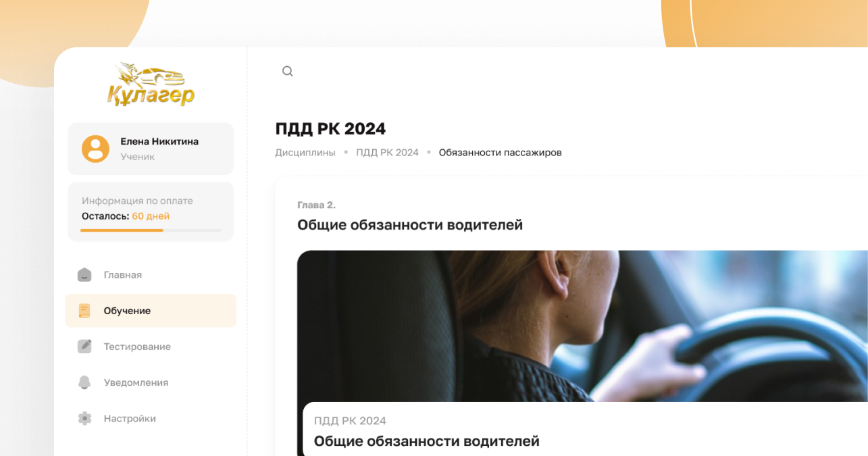Click the Обучение book icon
Viewport: 868px width, 456px height.
84,311
